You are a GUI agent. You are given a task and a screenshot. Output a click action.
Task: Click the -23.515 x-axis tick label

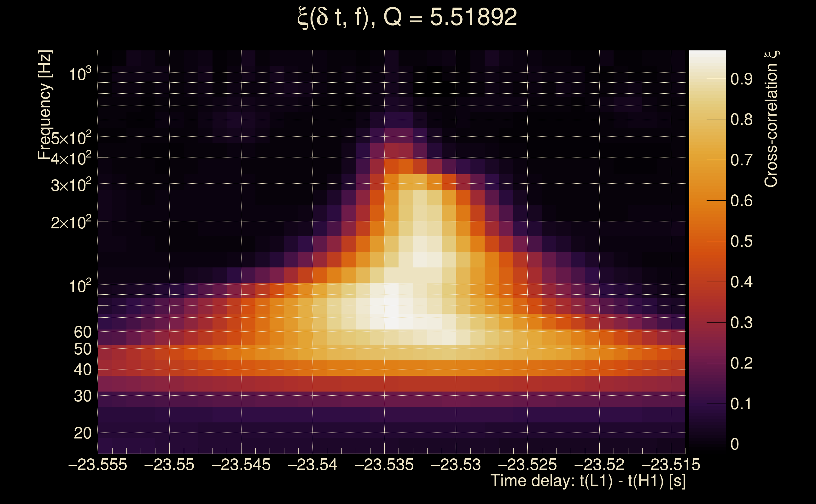pyautogui.click(x=671, y=465)
